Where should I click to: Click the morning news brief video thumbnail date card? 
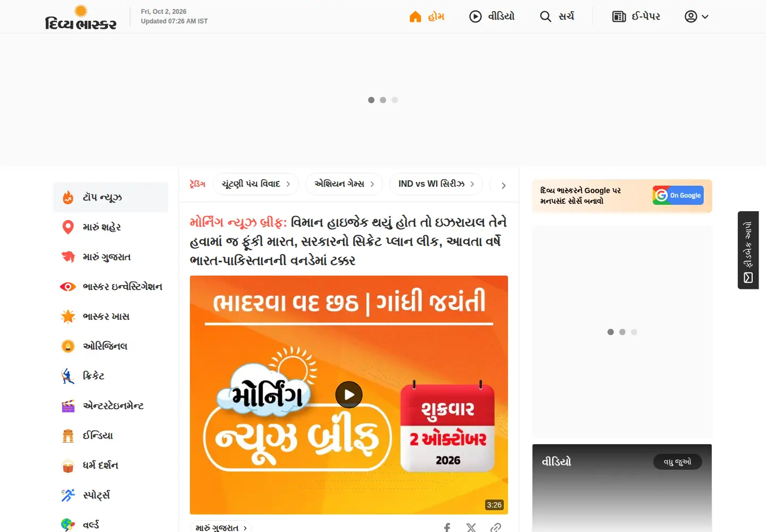(x=447, y=427)
